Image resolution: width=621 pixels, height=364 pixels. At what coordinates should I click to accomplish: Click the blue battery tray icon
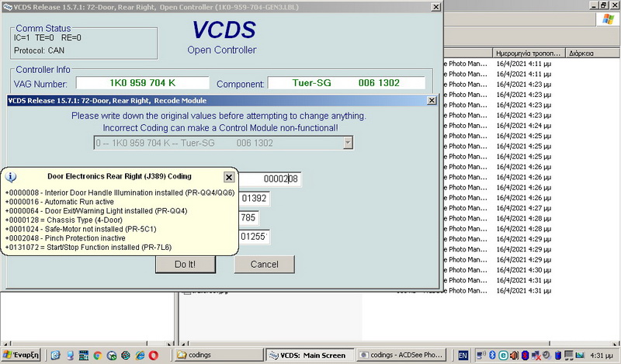coord(558,355)
